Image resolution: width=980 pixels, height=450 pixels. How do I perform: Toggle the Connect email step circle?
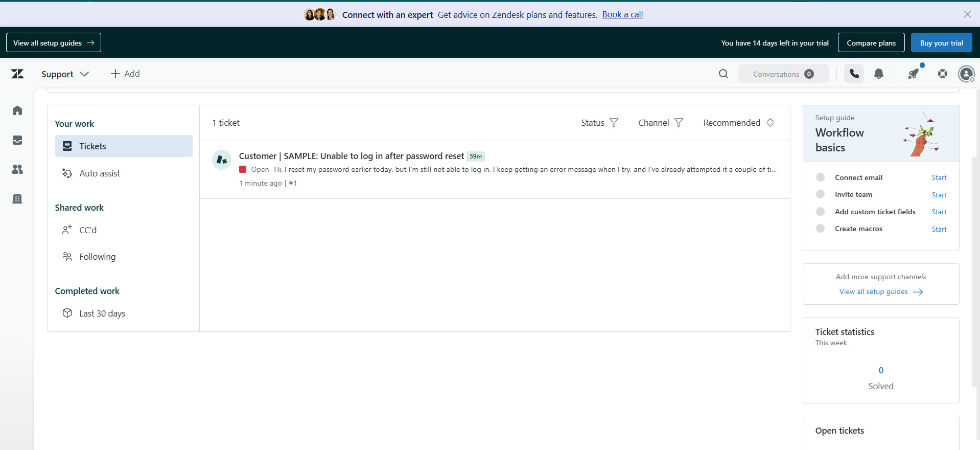click(x=821, y=177)
